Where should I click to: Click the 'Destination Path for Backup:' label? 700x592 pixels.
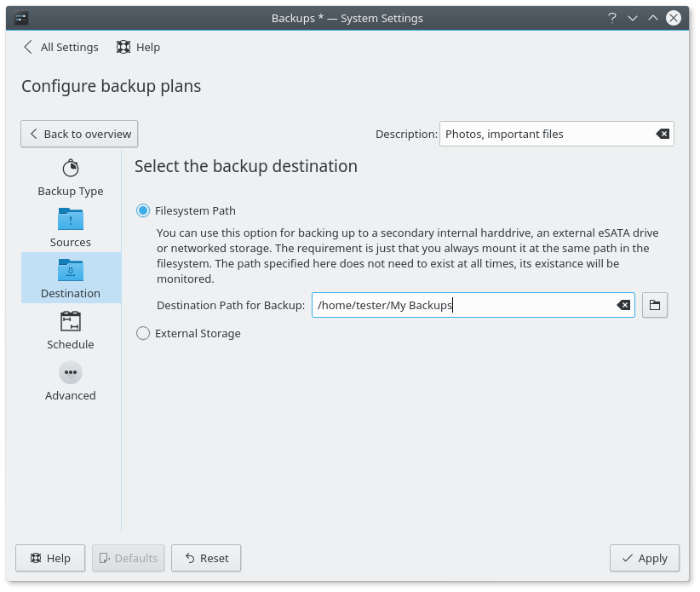(x=231, y=306)
